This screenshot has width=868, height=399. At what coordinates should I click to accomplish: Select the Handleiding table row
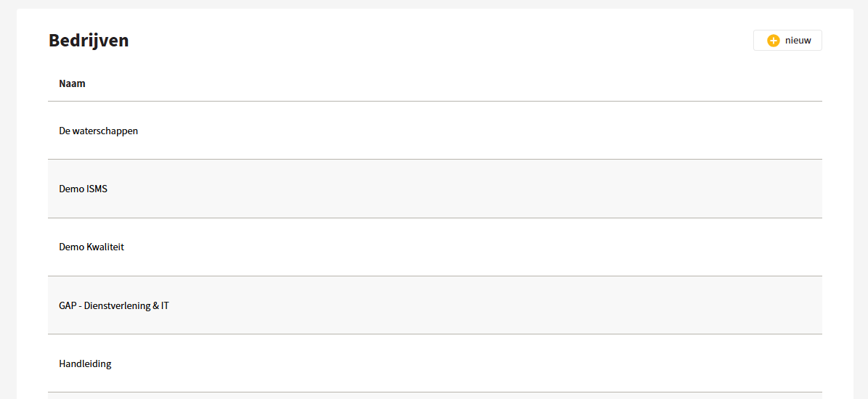[x=434, y=363]
